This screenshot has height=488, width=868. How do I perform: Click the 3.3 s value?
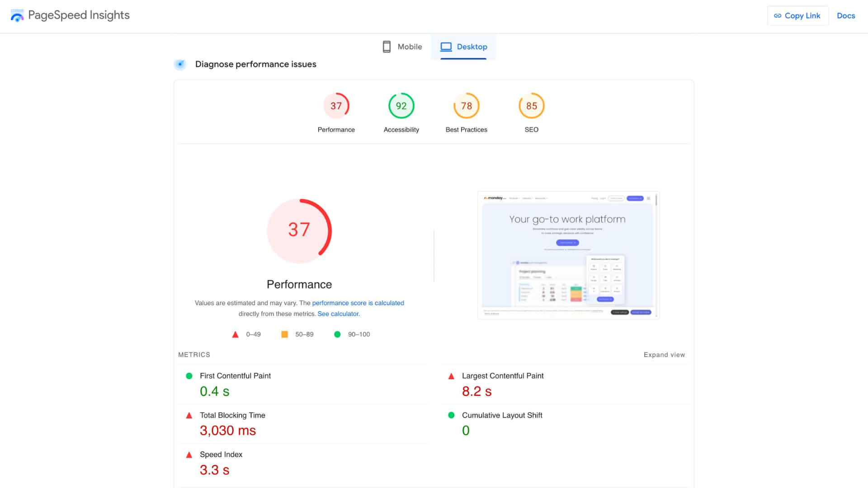(214, 470)
